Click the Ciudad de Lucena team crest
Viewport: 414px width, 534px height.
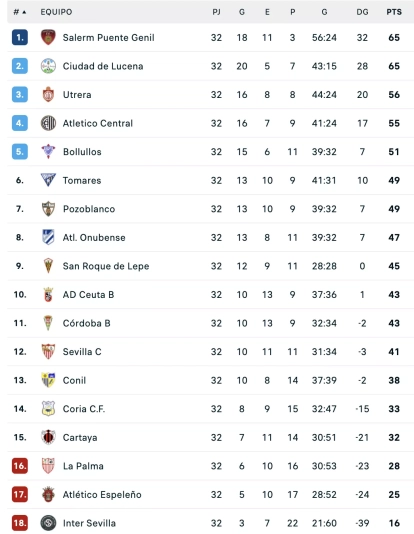pyautogui.click(x=48, y=66)
